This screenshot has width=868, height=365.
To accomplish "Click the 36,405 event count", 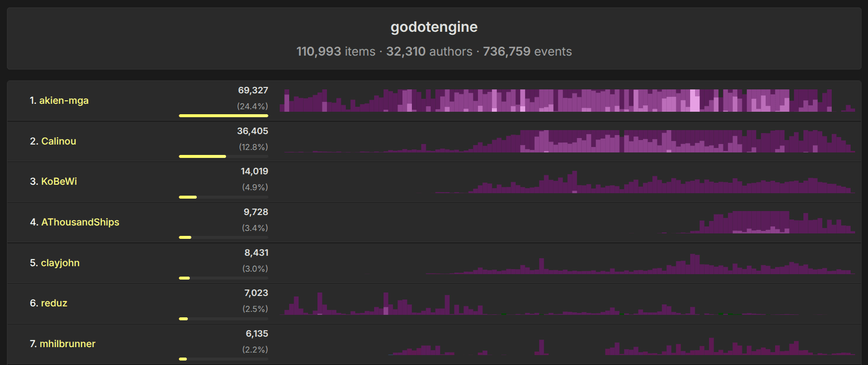I will (x=252, y=131).
